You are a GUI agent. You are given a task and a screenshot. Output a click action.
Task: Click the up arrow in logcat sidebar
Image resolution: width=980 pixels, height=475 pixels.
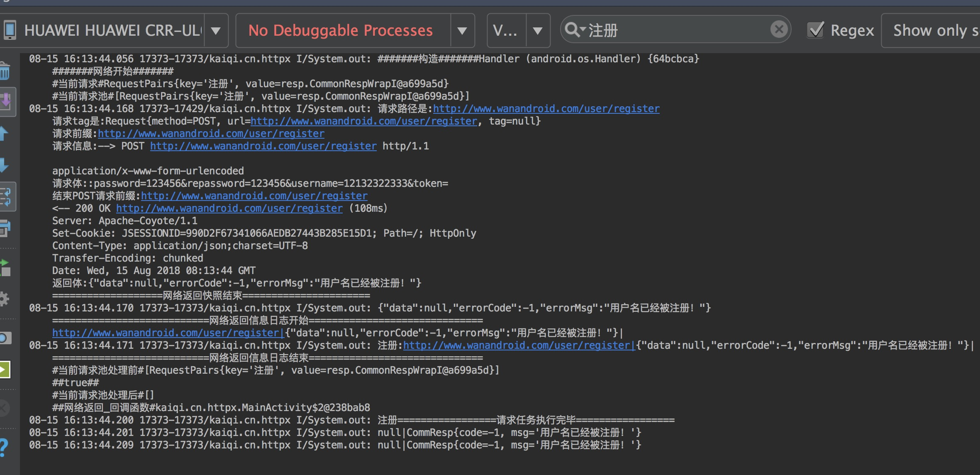(x=4, y=134)
